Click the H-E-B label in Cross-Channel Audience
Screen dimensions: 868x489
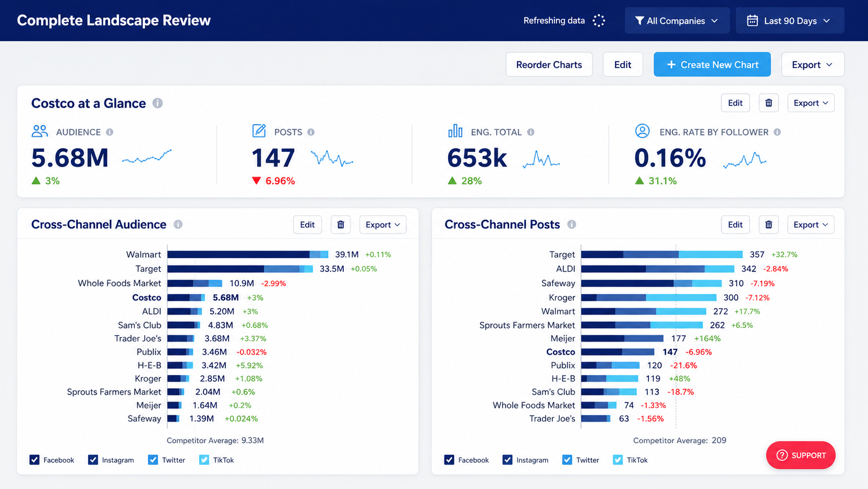[150, 365]
